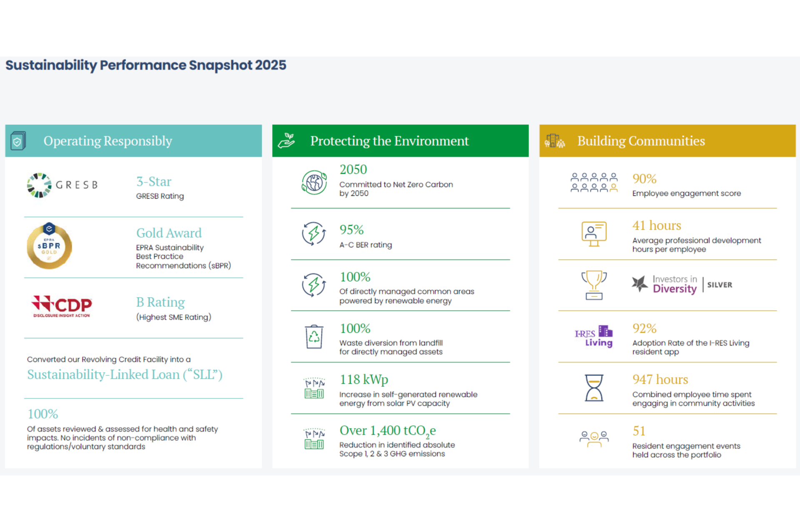This screenshot has height=532, width=800.
Task: Click the Investors in Diversity Silver logo
Action: pos(681,285)
